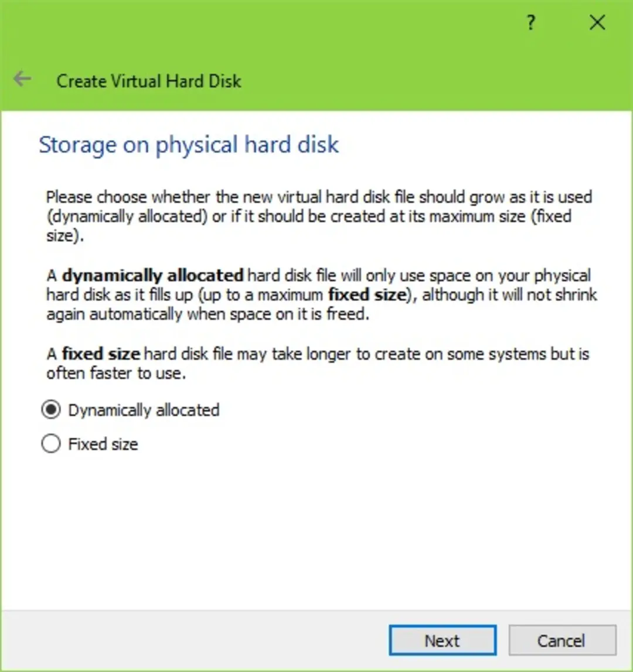Click the Next button
This screenshot has width=633, height=672.
tap(443, 640)
